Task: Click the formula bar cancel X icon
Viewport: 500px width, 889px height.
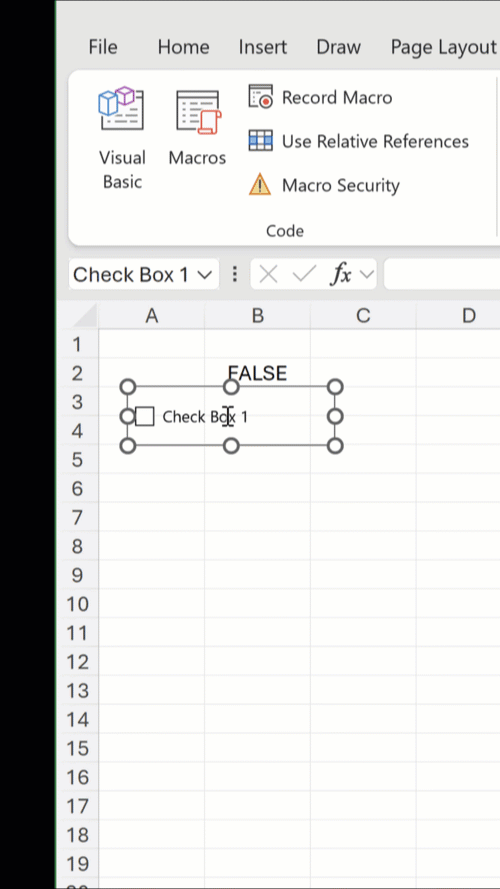Action: [x=268, y=275]
